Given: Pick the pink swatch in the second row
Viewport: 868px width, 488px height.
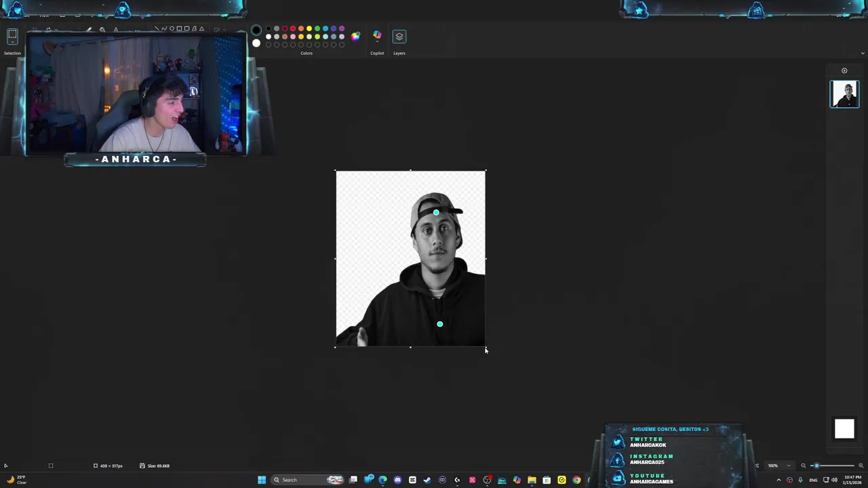Looking at the screenshot, I should point(293,37).
